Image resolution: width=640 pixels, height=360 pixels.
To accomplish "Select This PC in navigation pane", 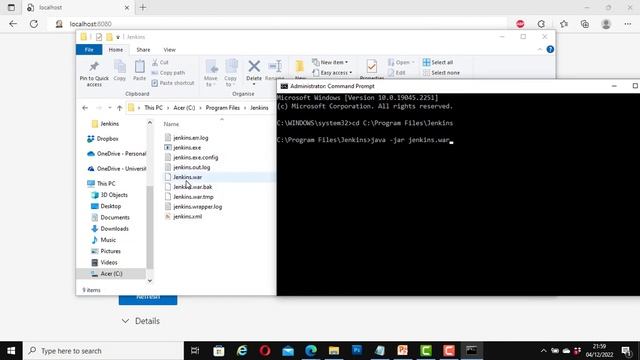I will pos(106,184).
